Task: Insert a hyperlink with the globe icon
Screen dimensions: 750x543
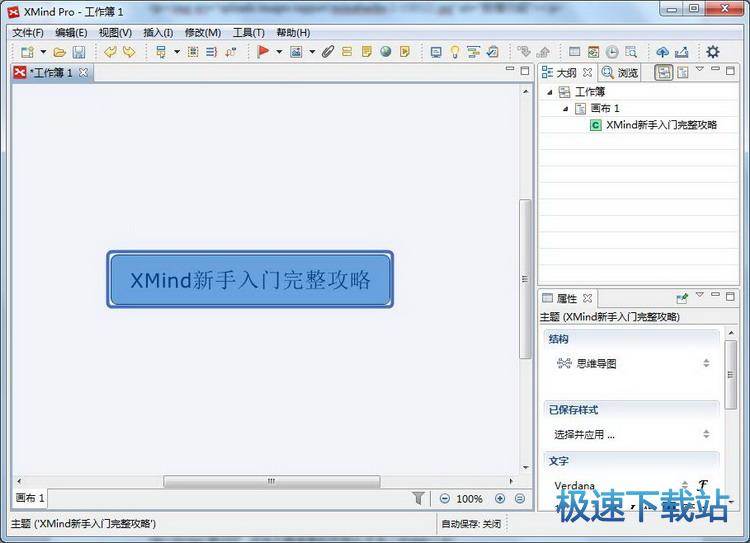Action: pos(386,52)
